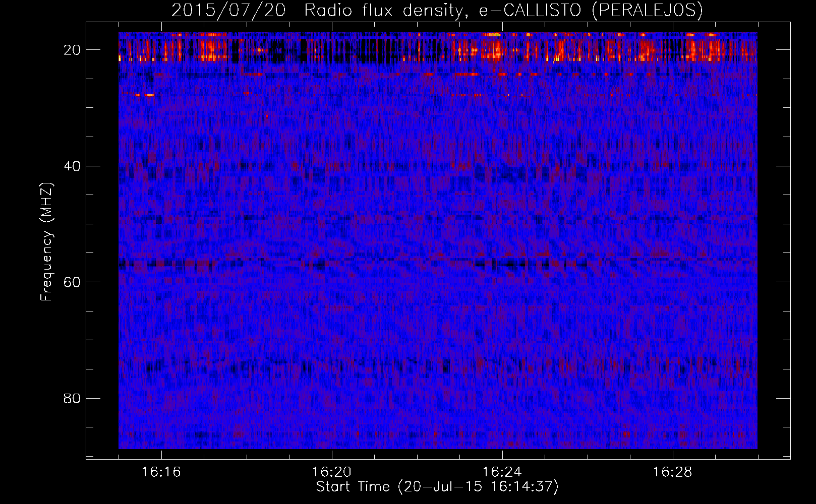
Task: Select the '60' frequency axis label
Action: (72, 282)
